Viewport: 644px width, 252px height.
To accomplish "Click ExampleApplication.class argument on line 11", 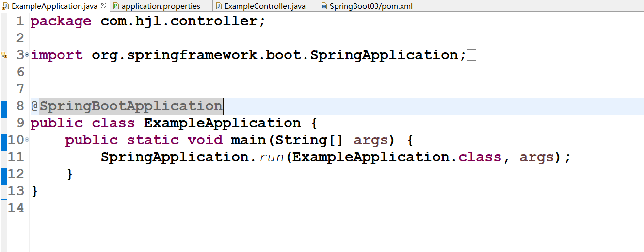I will point(397,157).
